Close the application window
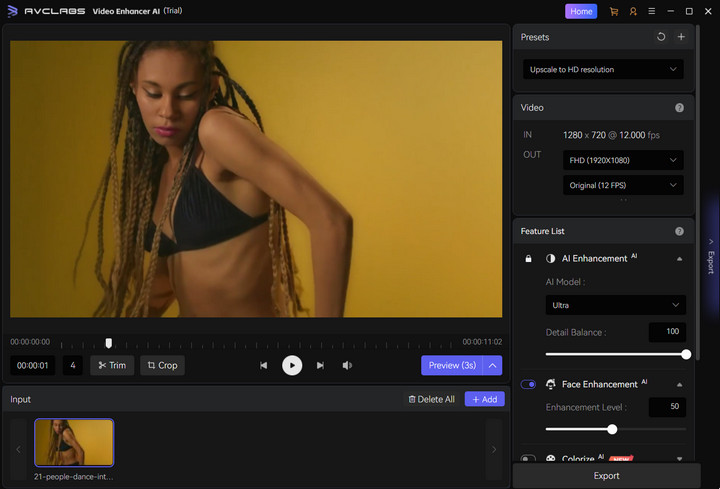The height and width of the screenshot is (489, 720). (708, 11)
